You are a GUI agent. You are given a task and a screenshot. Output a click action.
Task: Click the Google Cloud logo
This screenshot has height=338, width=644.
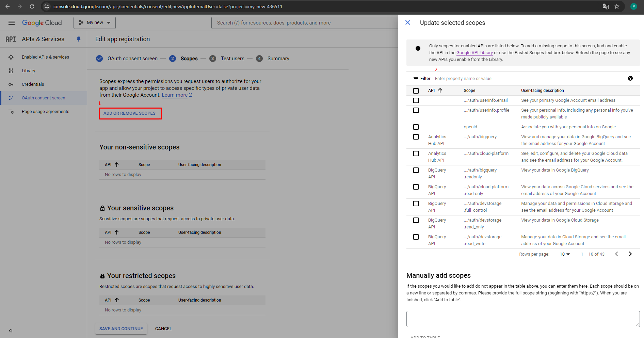42,23
